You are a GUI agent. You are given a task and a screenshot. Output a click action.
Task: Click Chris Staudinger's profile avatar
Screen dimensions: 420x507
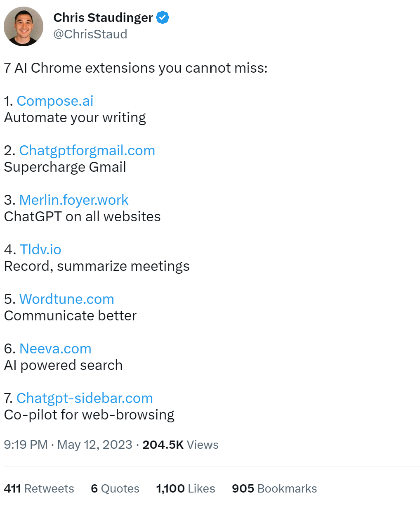(24, 26)
